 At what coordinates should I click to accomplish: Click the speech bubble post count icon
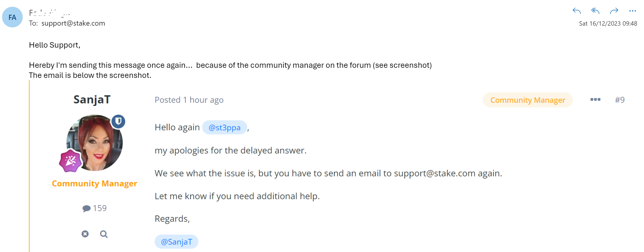point(87,209)
